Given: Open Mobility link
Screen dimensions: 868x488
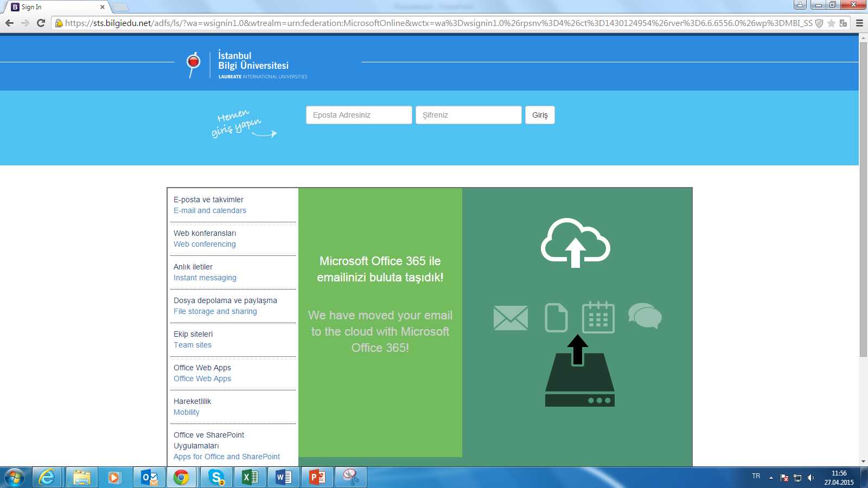Looking at the screenshot, I should [x=187, y=412].
